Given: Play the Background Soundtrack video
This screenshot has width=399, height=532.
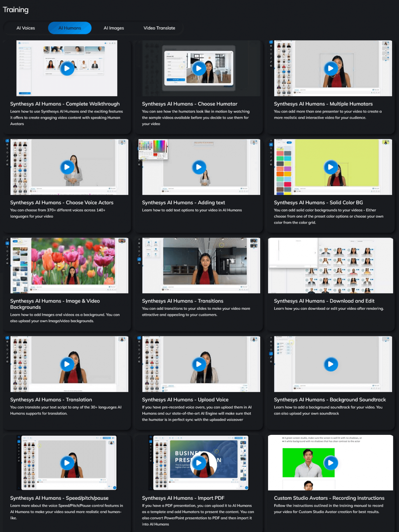Looking at the screenshot, I should [331, 364].
